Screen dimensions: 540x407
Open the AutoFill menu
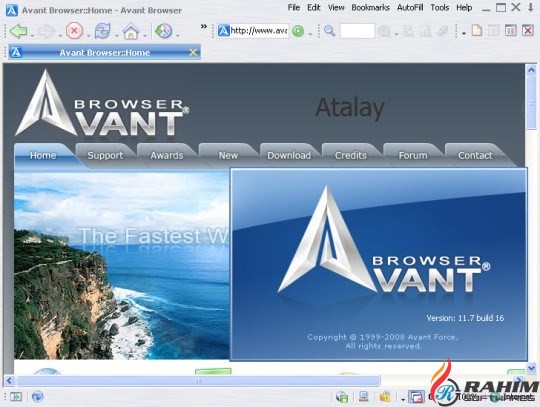tap(410, 8)
